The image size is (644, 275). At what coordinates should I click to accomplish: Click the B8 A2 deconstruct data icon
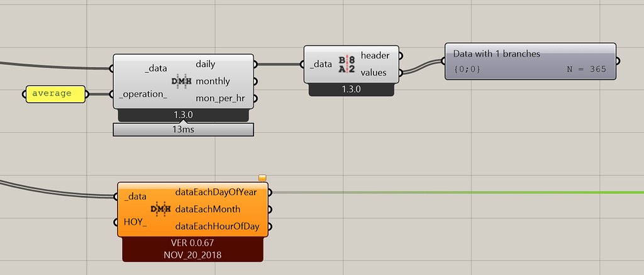(347, 64)
